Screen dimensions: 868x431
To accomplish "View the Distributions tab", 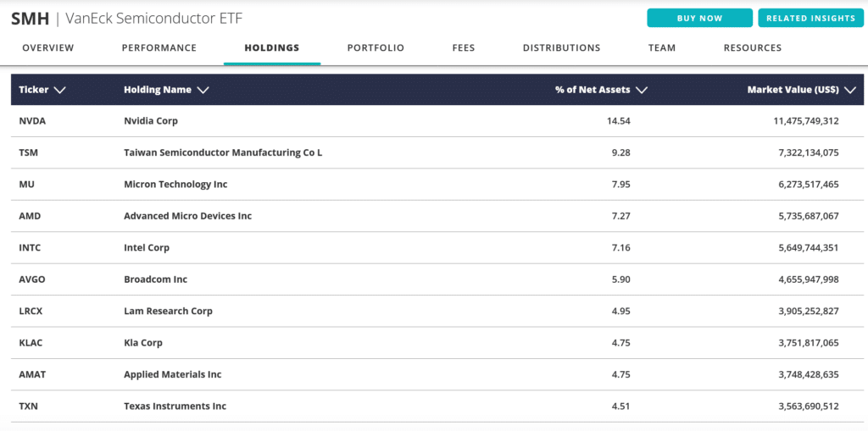I will point(562,48).
